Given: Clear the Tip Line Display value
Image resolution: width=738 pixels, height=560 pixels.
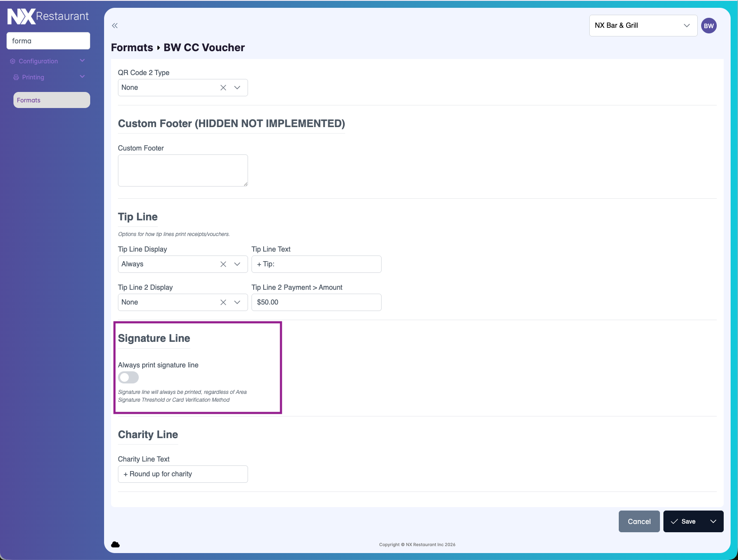Looking at the screenshot, I should [x=223, y=264].
